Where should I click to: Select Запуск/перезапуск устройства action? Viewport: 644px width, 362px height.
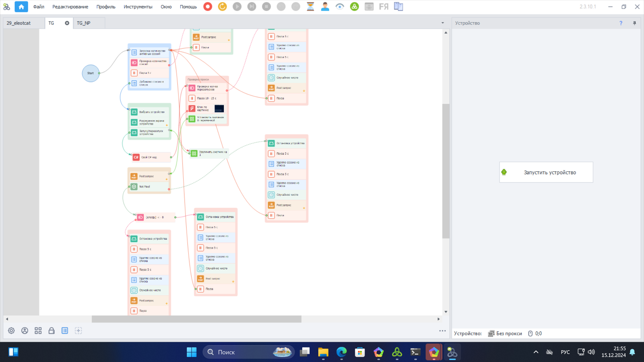click(x=150, y=132)
